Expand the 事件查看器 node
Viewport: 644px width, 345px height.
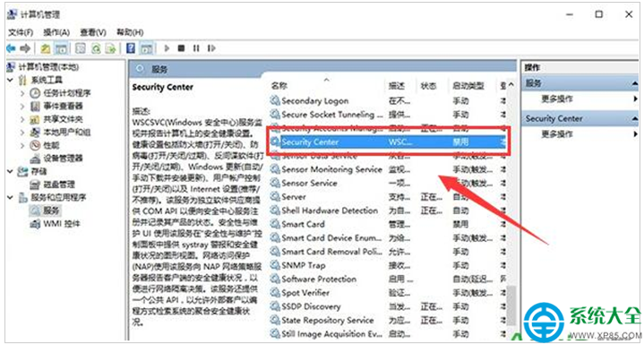(x=22, y=107)
